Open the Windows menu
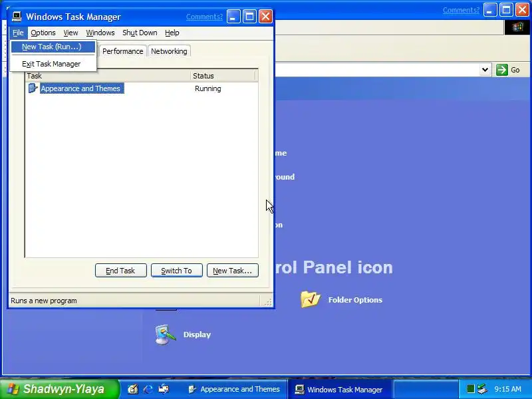The width and height of the screenshot is (532, 399). [100, 33]
